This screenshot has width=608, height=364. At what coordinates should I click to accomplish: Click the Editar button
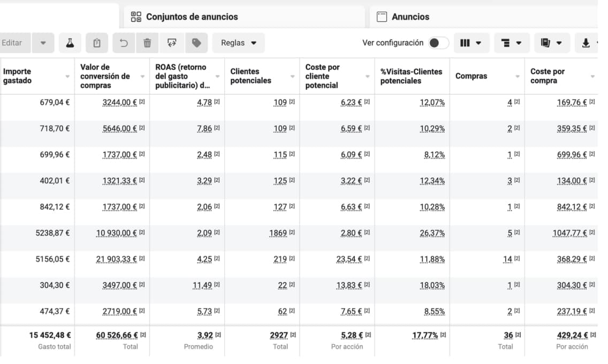12,43
